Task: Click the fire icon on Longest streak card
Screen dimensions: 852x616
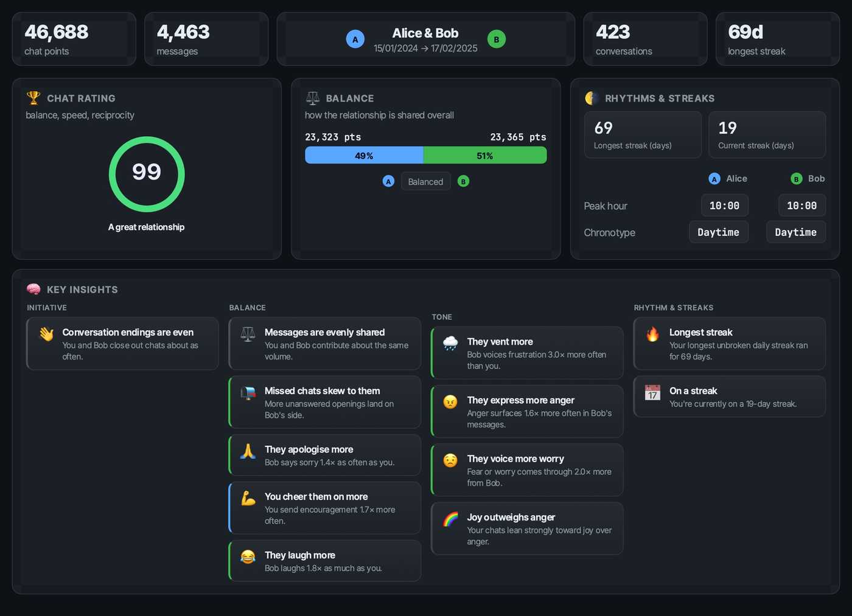Action: click(652, 334)
